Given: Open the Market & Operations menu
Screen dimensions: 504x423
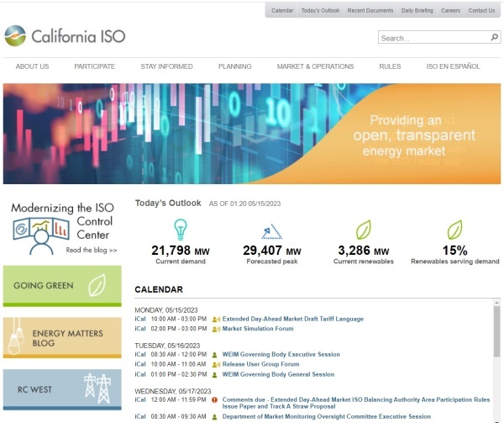Looking at the screenshot, I should [315, 66].
